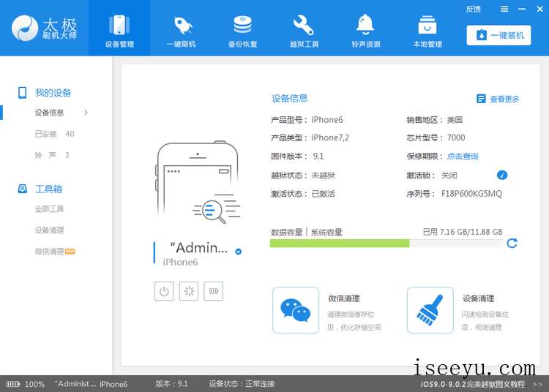Select 我的设备 in the sidebar

53,93
